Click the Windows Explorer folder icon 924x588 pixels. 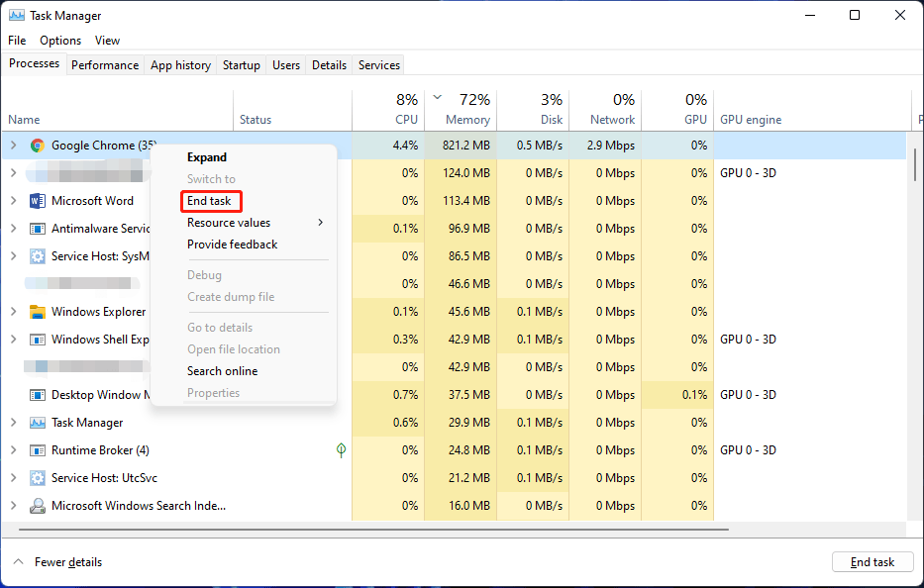click(x=37, y=312)
